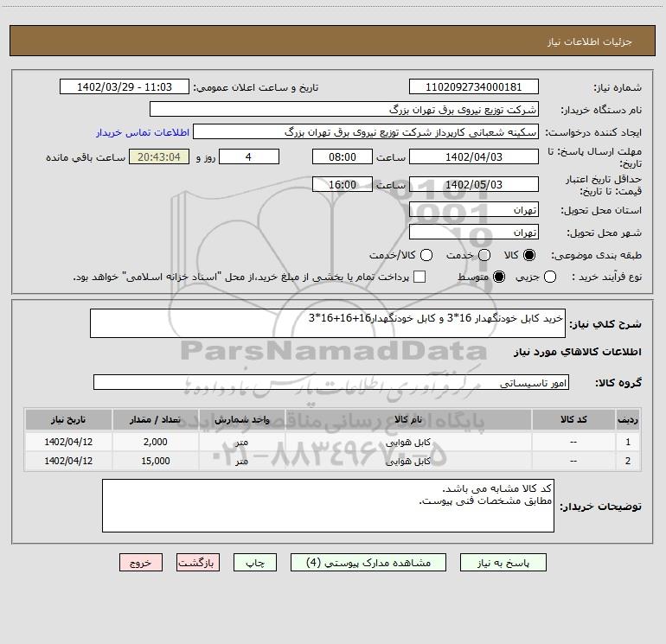This screenshot has height=644, width=666.
Task: Choose the متوسط purchase type radio
Action: (499, 277)
